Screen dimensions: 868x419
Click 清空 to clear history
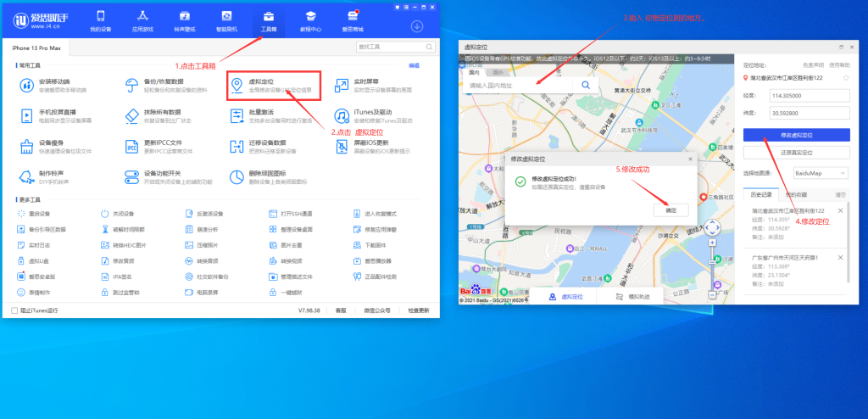point(840,194)
